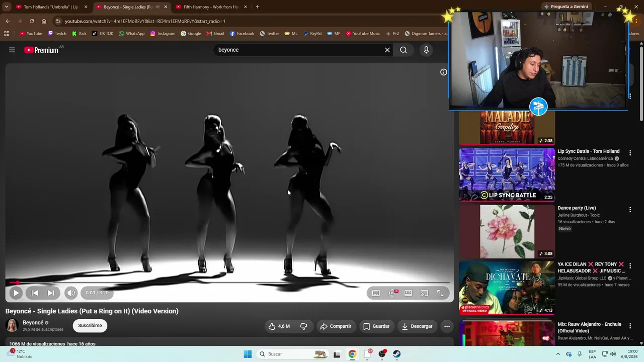The height and width of the screenshot is (362, 644).
Task: Open the Mix: Rauw Alejandro options menu
Action: point(630,326)
